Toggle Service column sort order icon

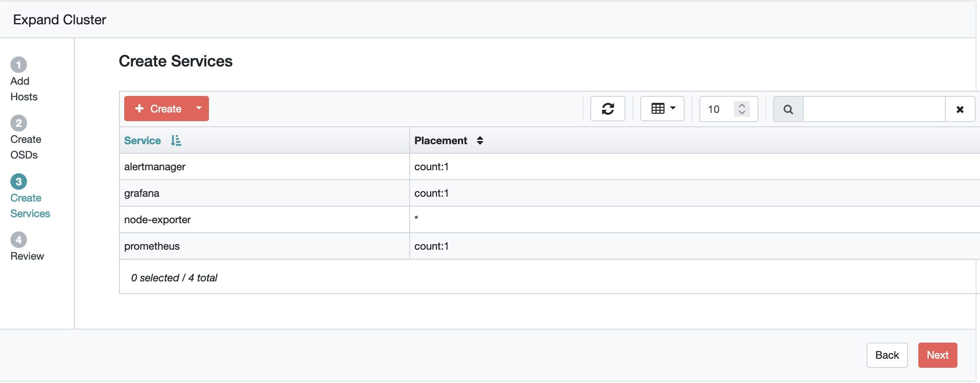176,140
